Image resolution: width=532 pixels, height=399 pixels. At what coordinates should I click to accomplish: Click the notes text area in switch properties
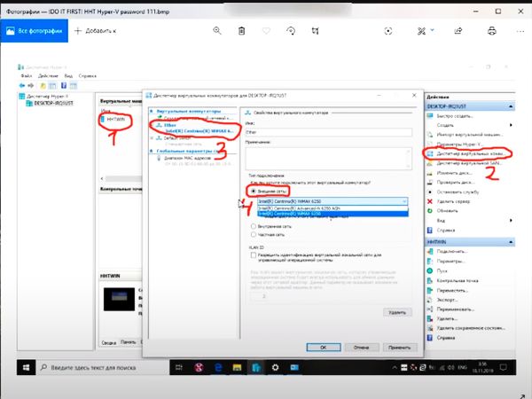328,158
